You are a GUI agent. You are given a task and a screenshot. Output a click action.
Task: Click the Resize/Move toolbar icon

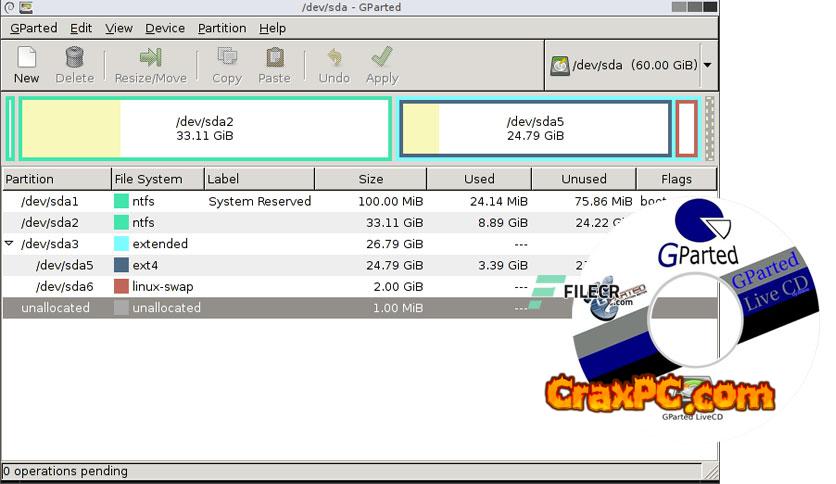[x=150, y=57]
